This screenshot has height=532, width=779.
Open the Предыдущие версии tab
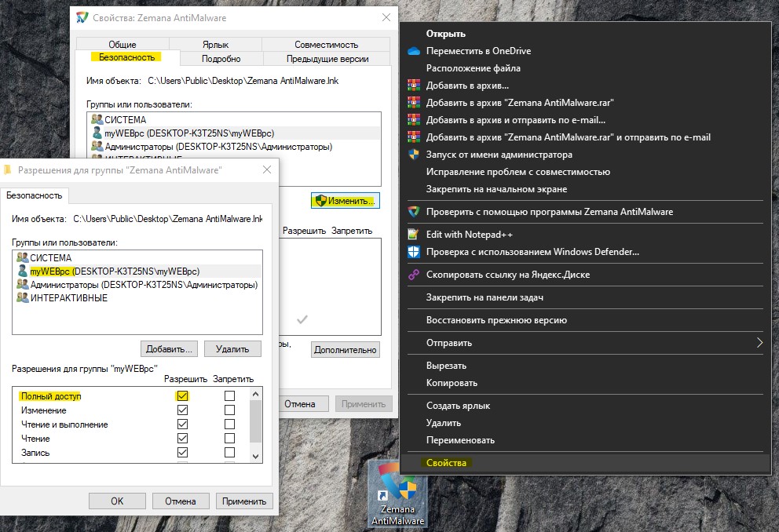tap(327, 59)
